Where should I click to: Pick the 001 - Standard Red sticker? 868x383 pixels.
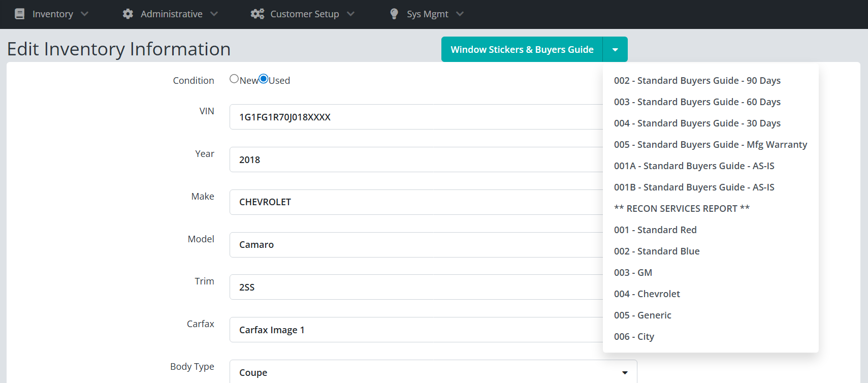point(655,230)
